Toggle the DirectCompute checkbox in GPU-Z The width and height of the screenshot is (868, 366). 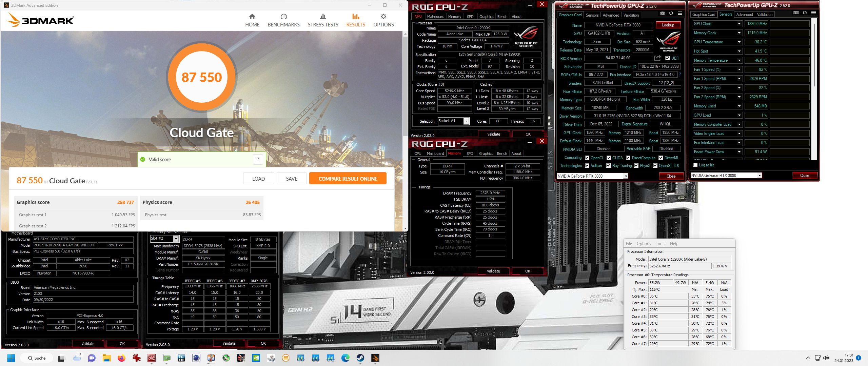[628, 158]
